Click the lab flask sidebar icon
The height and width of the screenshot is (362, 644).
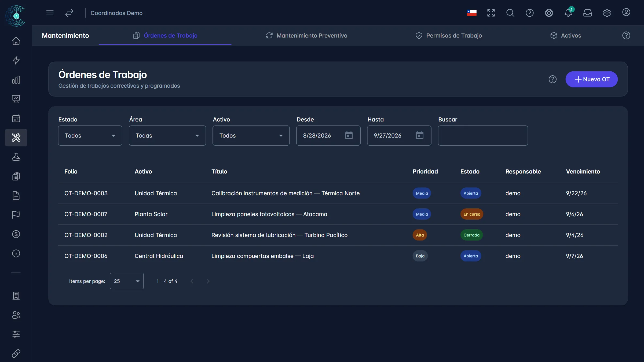[x=16, y=157]
